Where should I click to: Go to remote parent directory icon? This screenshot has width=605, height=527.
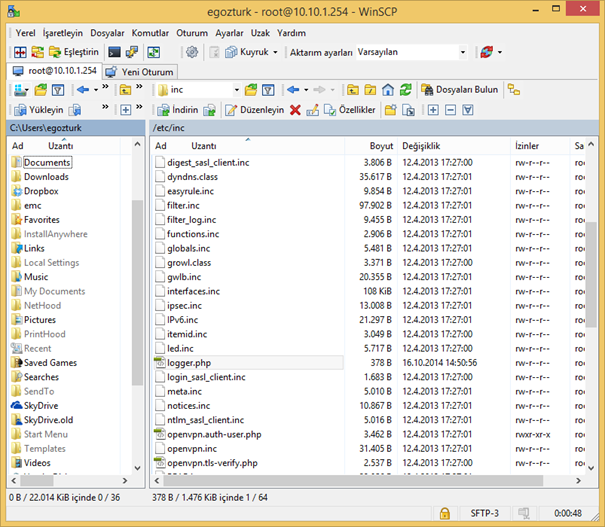click(353, 90)
